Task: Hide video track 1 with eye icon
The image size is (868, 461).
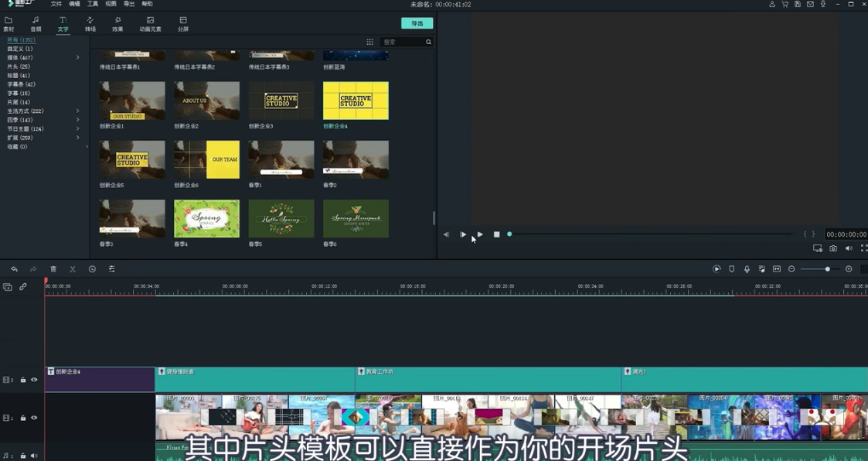Action: tap(34, 418)
